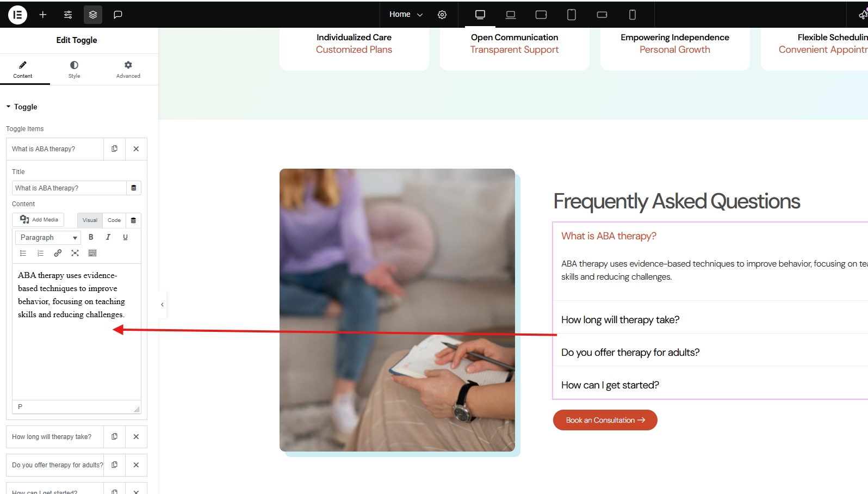Duplicate the 'What is ABA therapy?' toggle item

114,149
